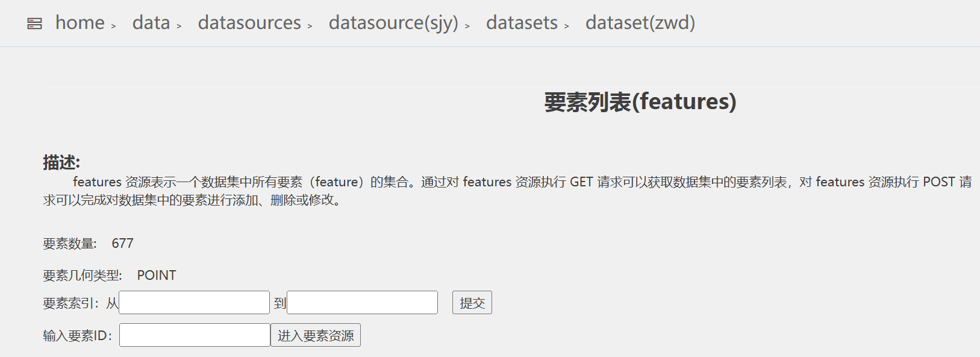Click the chevron after the data breadcrumb

pos(179,26)
